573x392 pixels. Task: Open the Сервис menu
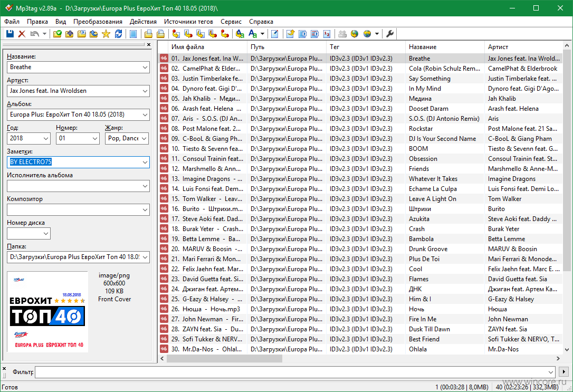231,22
